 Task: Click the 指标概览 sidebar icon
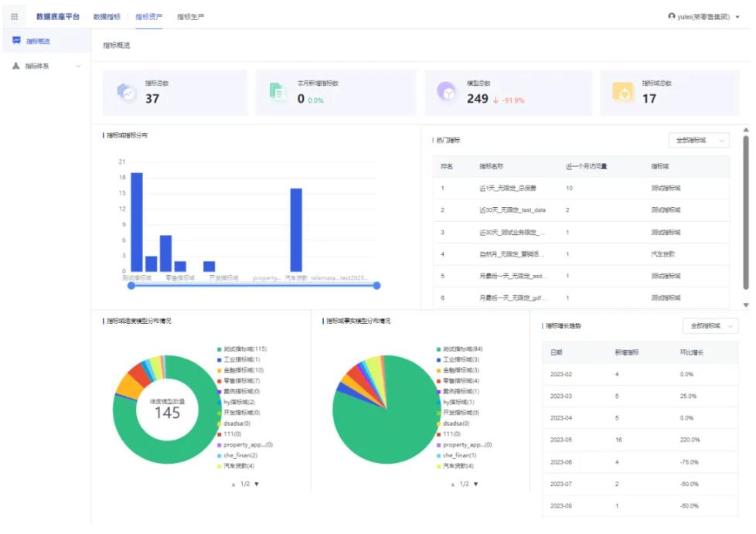click(x=16, y=40)
